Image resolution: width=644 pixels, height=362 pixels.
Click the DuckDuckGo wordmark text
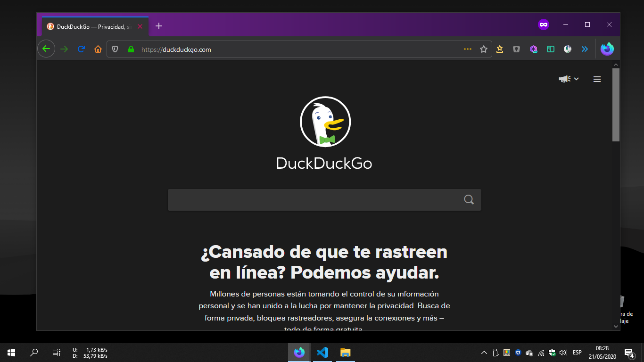click(324, 163)
